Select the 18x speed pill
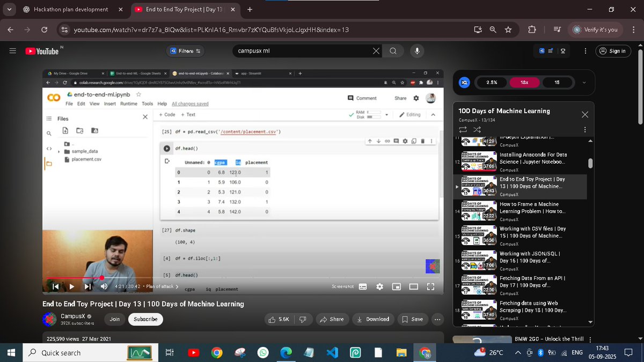644x362 pixels. click(524, 83)
